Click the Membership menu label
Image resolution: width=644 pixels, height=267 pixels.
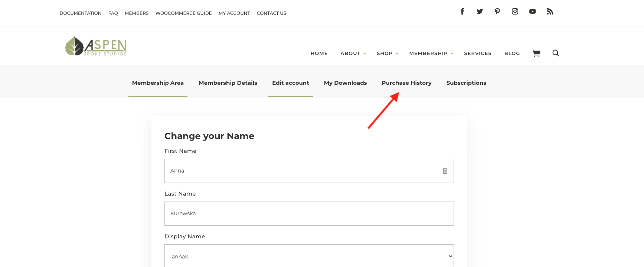click(x=428, y=54)
